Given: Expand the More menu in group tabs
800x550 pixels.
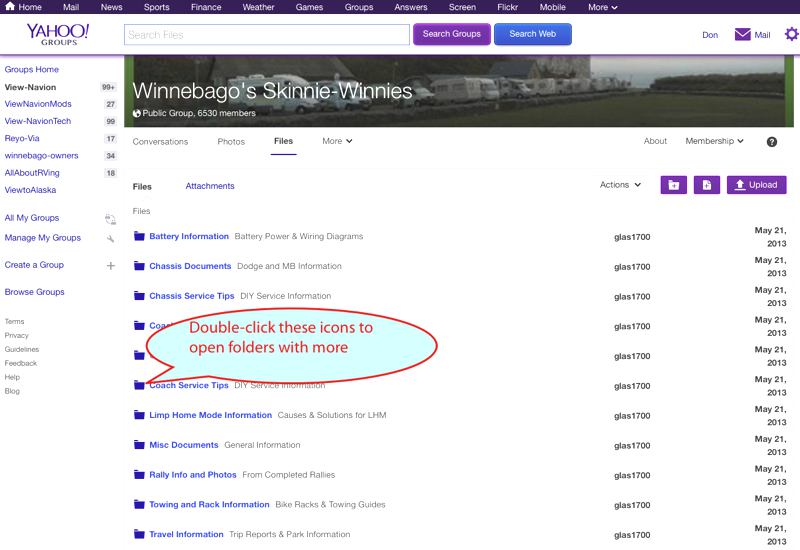Looking at the screenshot, I should [337, 142].
